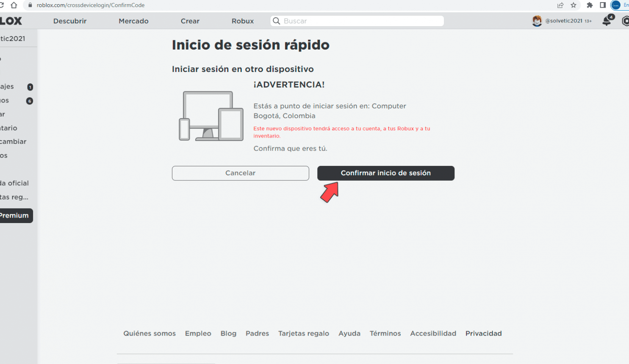Click the 'Inicio de sesión rápido' title
The height and width of the screenshot is (364, 629).
click(x=251, y=45)
